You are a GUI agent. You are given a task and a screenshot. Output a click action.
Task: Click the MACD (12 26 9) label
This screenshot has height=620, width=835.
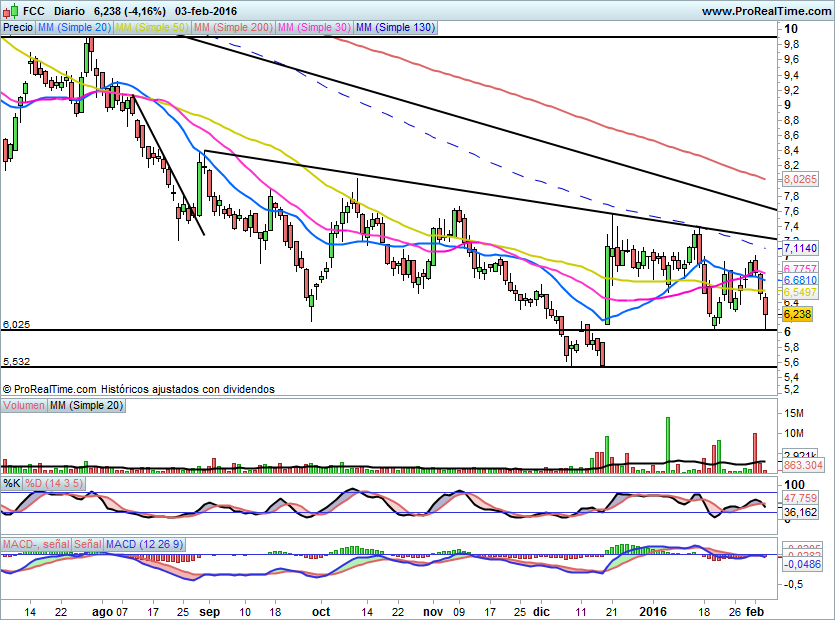146,544
